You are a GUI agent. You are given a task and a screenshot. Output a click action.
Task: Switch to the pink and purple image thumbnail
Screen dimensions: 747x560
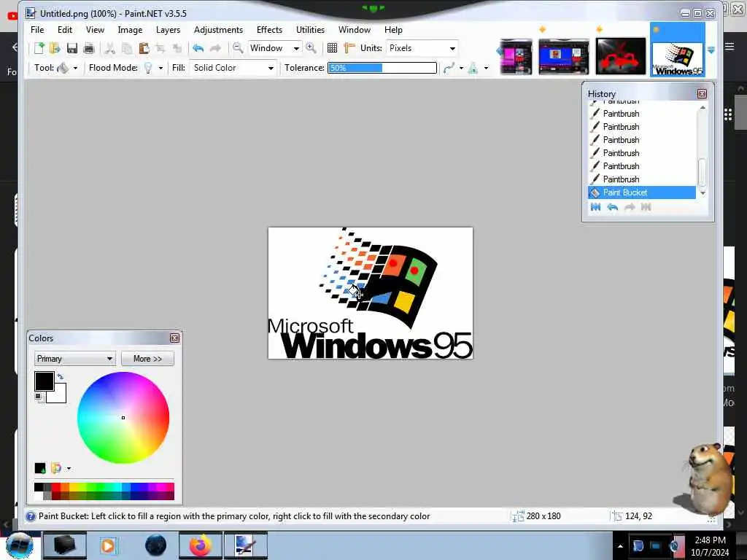tap(516, 57)
